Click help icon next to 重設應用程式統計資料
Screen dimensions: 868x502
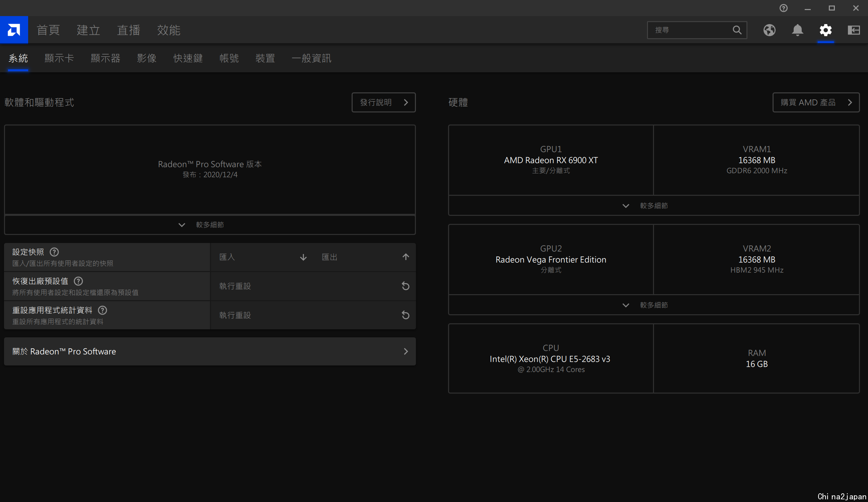click(x=102, y=310)
